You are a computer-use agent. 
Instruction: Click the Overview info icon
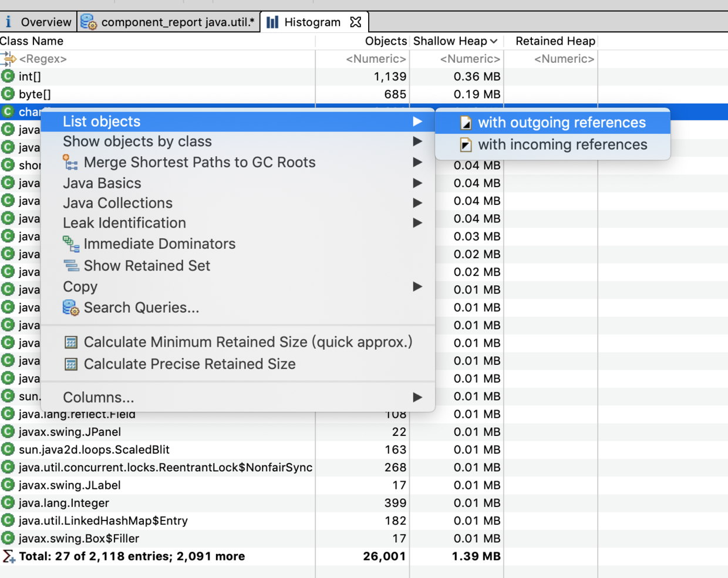click(8, 22)
